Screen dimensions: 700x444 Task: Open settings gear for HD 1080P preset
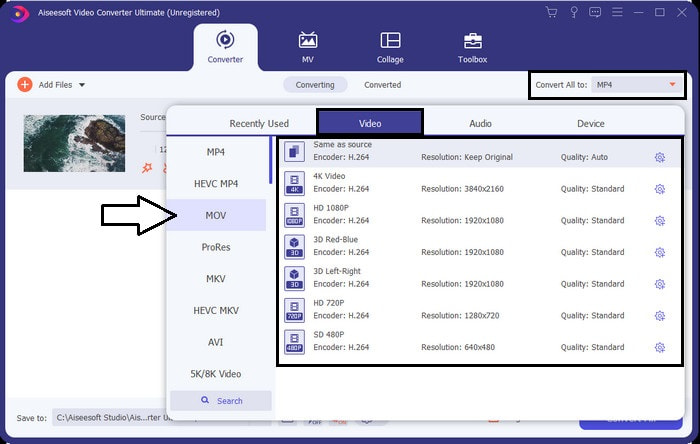click(x=660, y=221)
